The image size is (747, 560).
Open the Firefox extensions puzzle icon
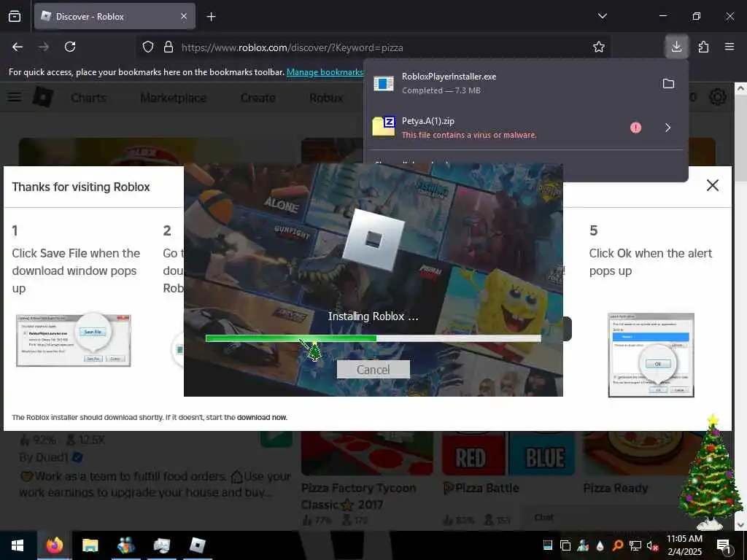[703, 47]
